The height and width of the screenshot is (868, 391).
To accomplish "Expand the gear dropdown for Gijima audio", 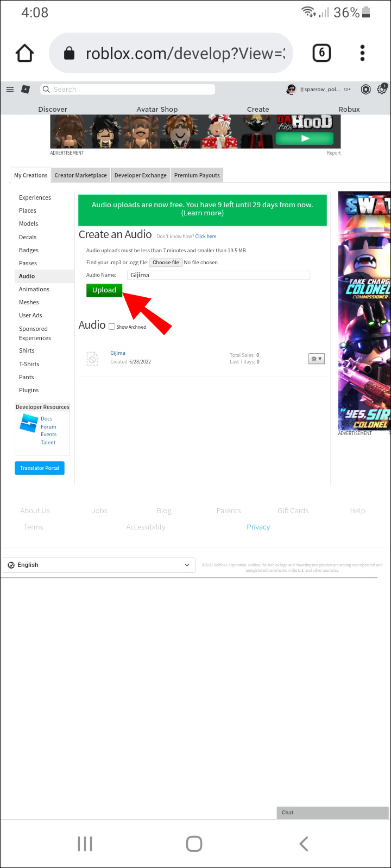I will pos(316,359).
